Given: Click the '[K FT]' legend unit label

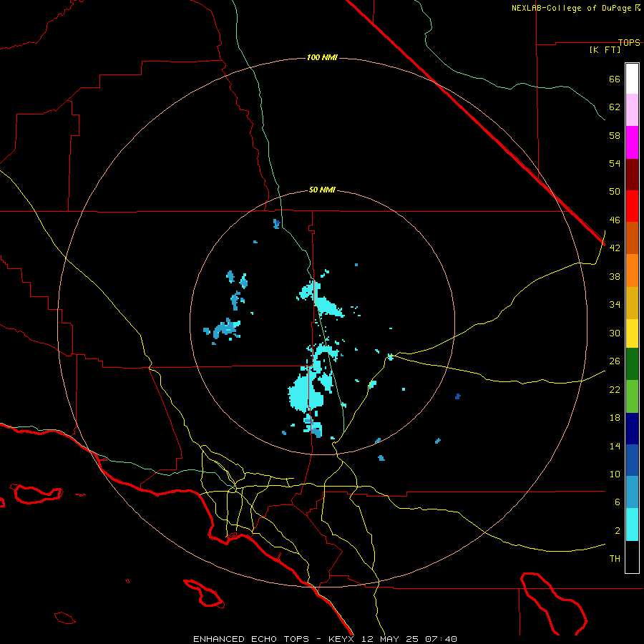Looking at the screenshot, I should click(x=605, y=49).
